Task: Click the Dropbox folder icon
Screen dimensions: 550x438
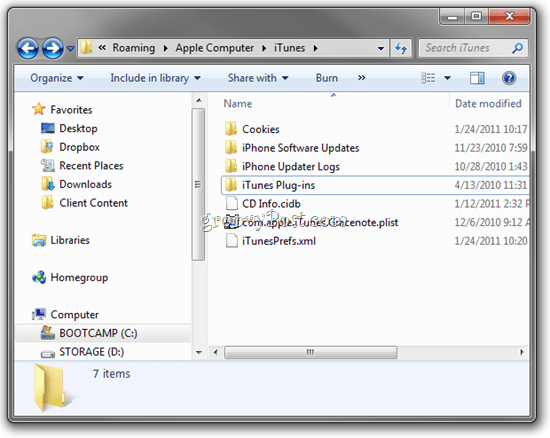Action: point(47,147)
